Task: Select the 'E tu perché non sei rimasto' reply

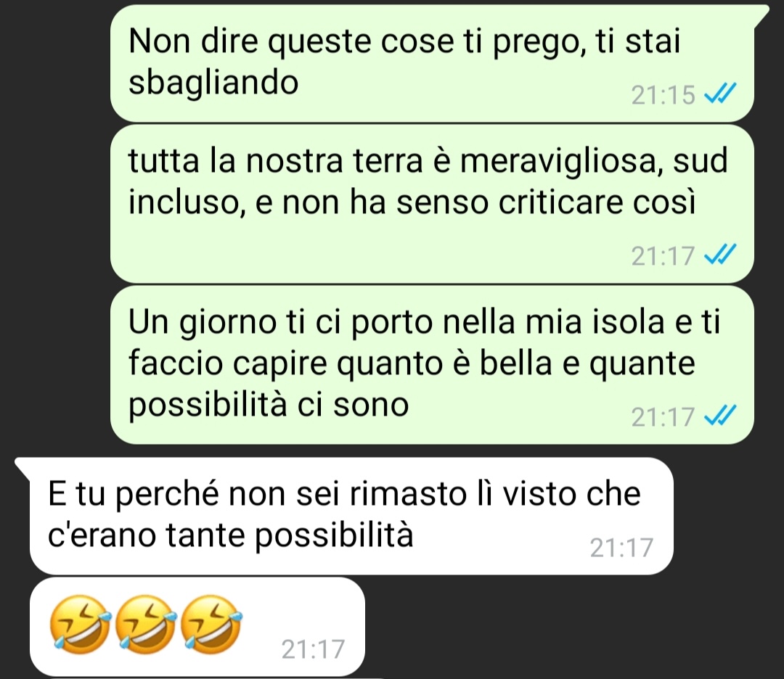Action: coord(351,516)
